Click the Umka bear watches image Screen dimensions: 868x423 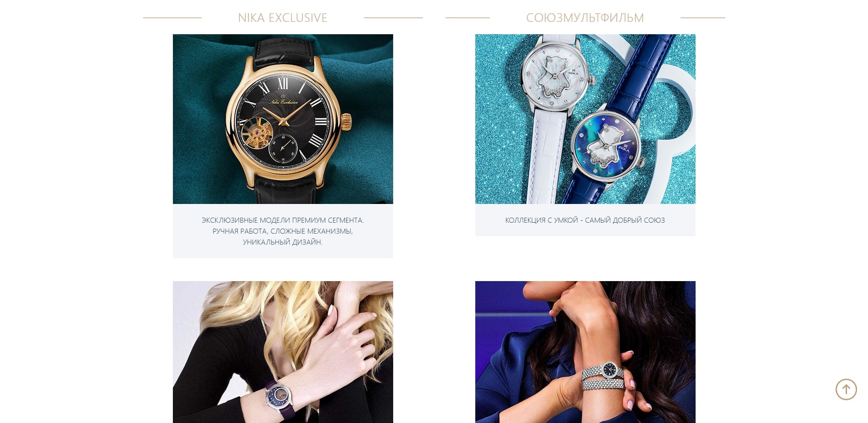coord(585,119)
